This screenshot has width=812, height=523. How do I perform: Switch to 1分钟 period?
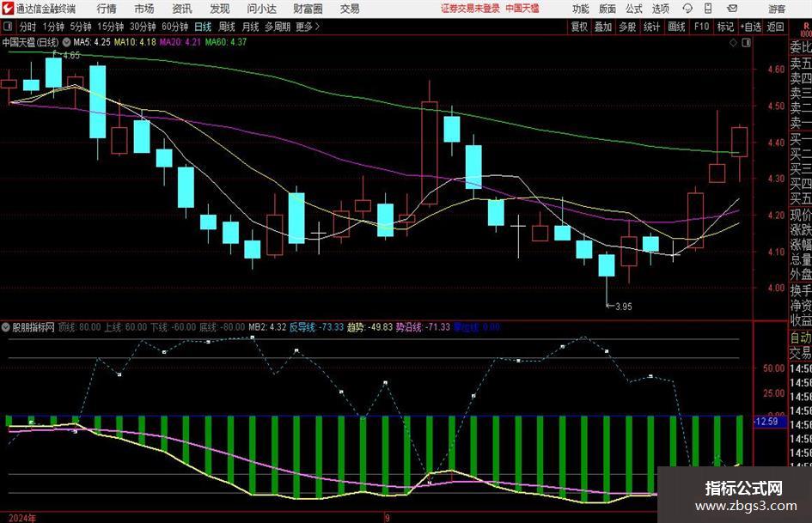click(52, 27)
